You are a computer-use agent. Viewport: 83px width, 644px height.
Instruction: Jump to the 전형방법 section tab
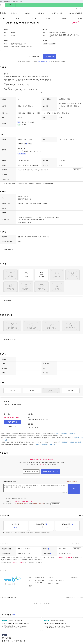coord(64,19)
